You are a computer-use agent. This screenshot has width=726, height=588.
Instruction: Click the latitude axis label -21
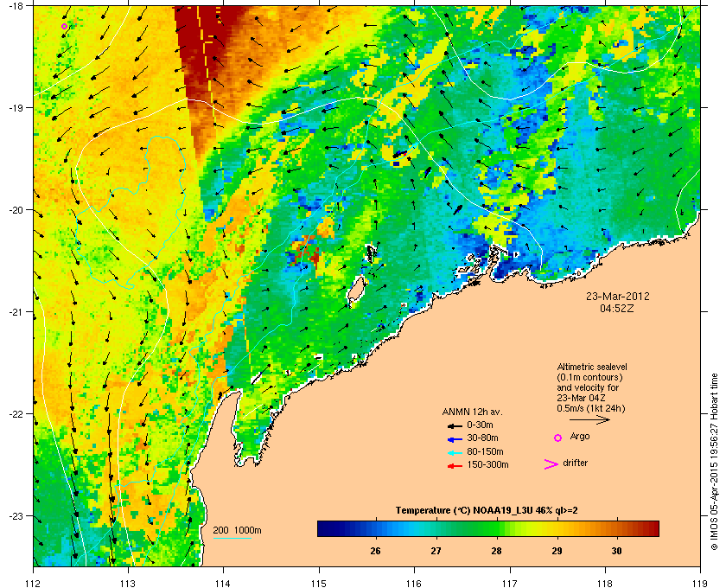tap(15, 311)
